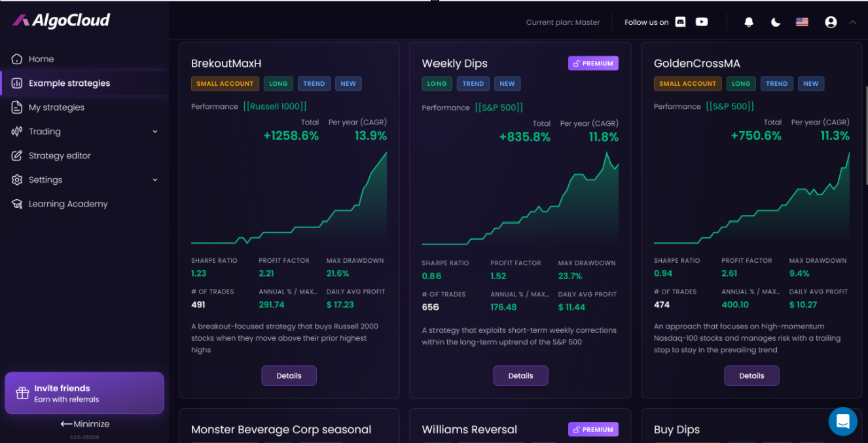The height and width of the screenshot is (443, 868).
Task: Open Details for Weekly Dips
Action: coord(520,376)
